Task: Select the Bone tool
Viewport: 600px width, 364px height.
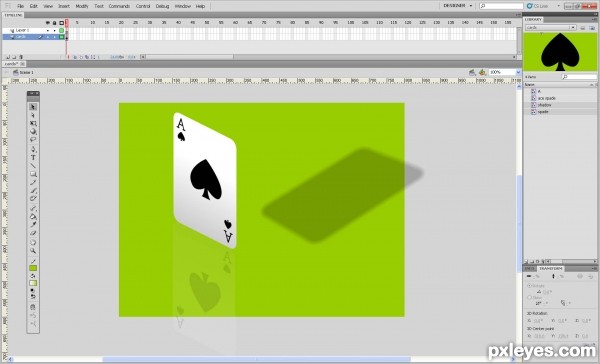Action: pyautogui.click(x=33, y=209)
